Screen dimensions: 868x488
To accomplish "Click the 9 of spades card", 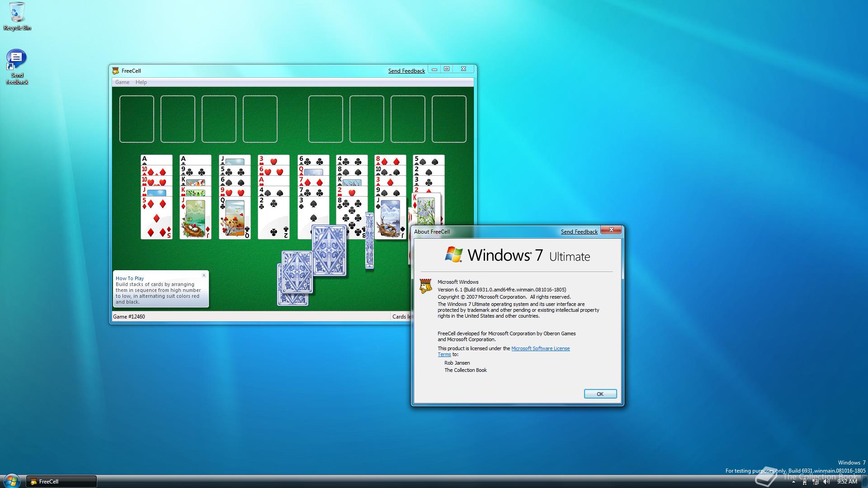I will 390,191.
